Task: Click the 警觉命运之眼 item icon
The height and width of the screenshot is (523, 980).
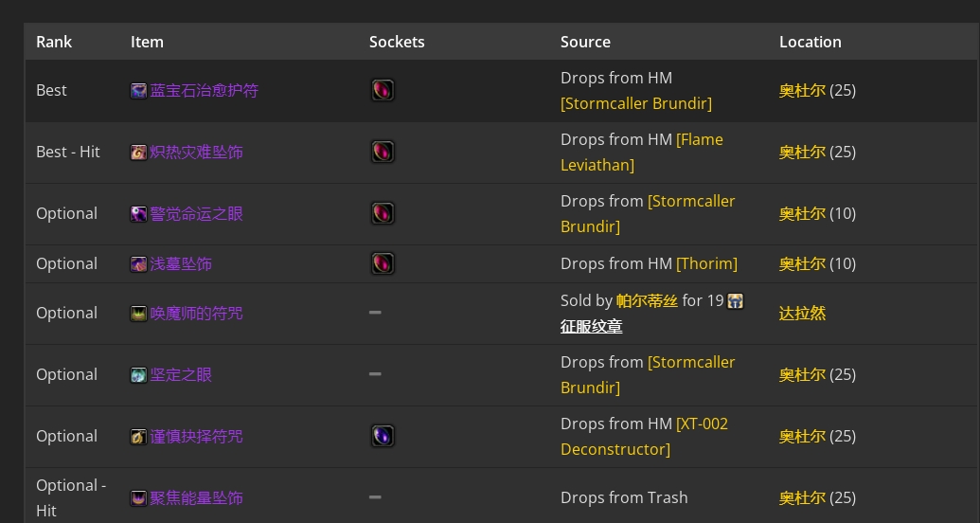Action: 138,214
